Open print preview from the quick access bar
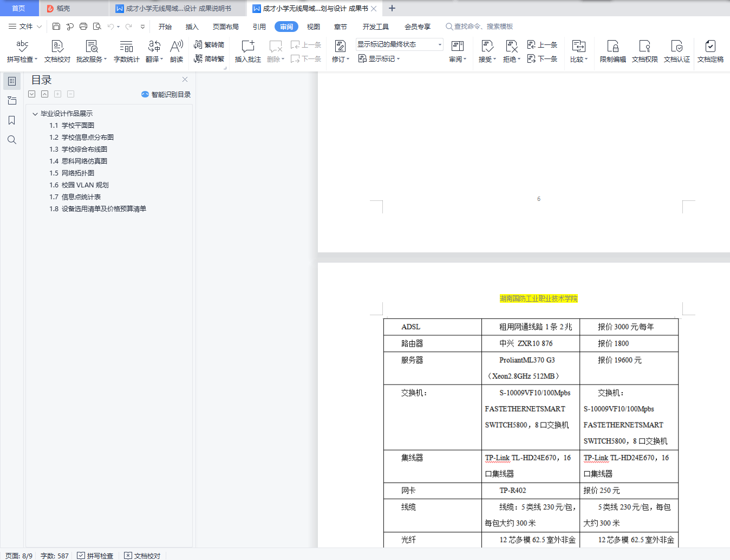 (97, 26)
